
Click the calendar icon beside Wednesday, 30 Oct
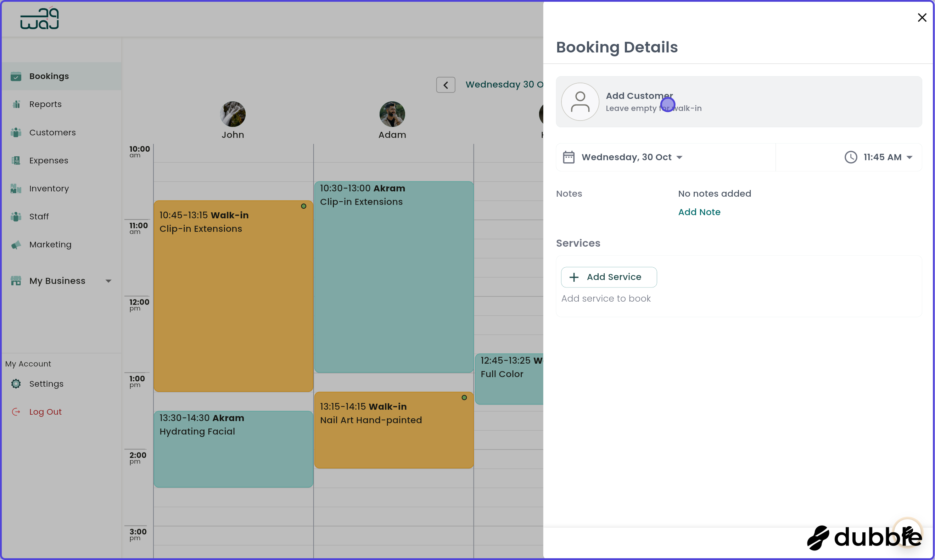click(569, 157)
